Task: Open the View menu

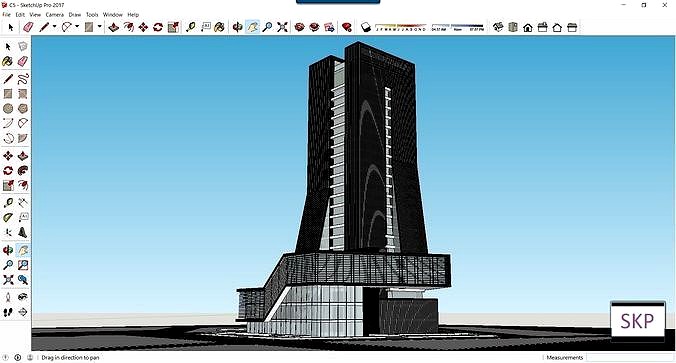Action: click(x=35, y=15)
